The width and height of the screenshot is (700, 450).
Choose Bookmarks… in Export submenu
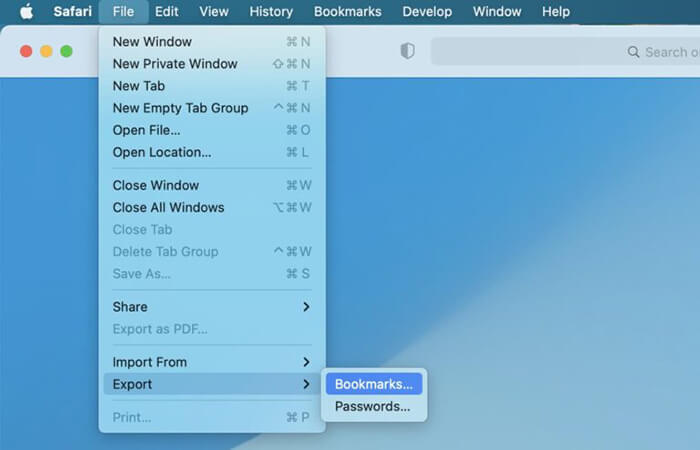coord(374,384)
